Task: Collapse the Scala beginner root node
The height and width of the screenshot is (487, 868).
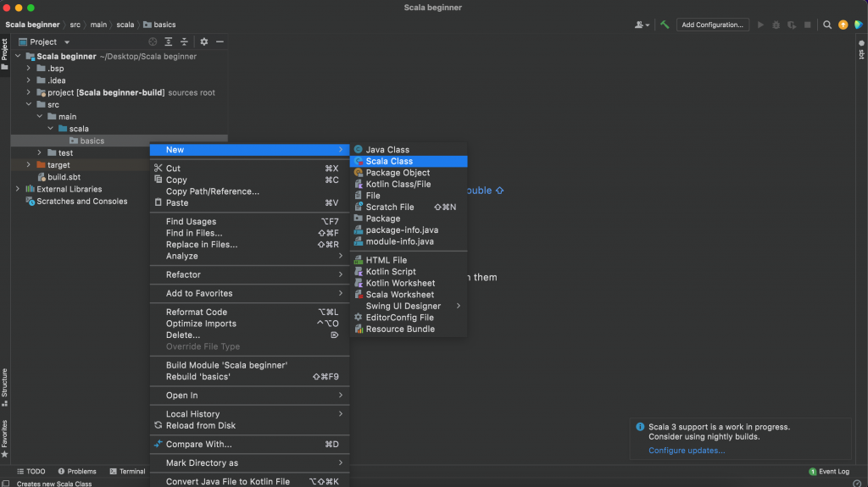Action: (x=18, y=56)
